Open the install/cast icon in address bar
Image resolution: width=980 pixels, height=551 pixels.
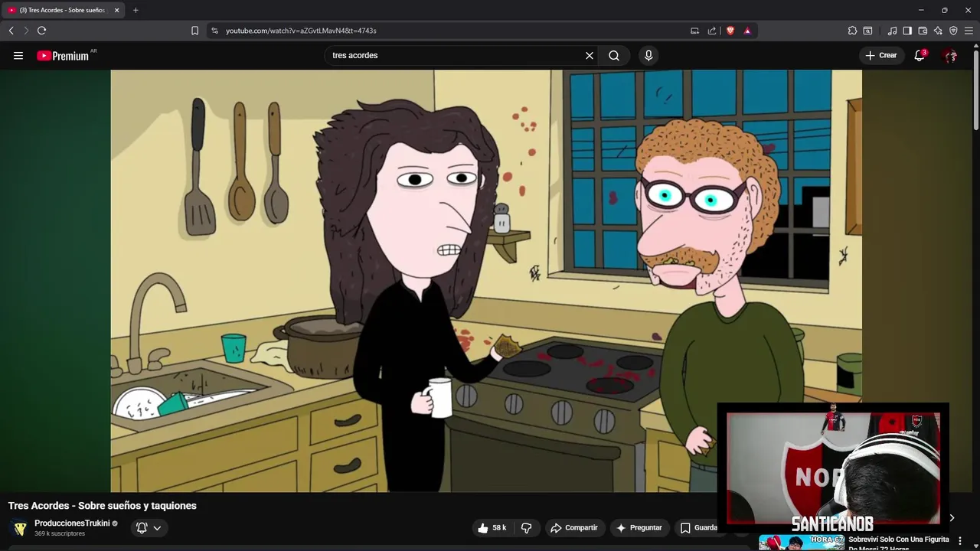point(694,31)
